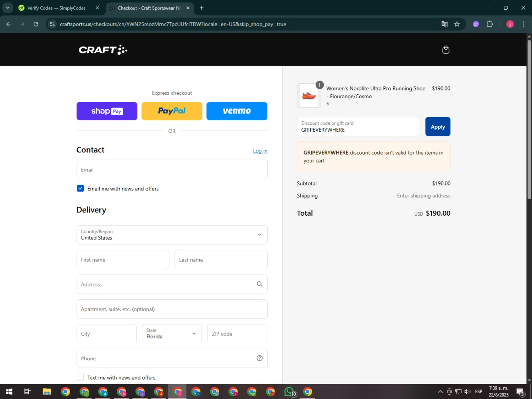Go back with the browser back arrow

(x=9, y=24)
